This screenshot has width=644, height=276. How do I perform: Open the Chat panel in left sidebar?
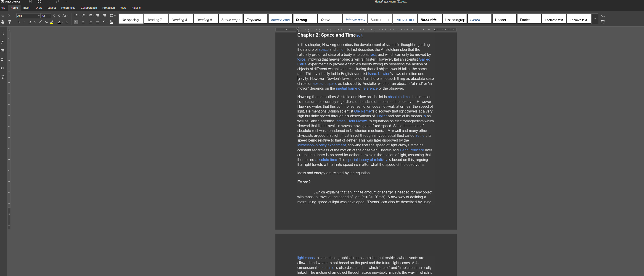tap(3, 51)
